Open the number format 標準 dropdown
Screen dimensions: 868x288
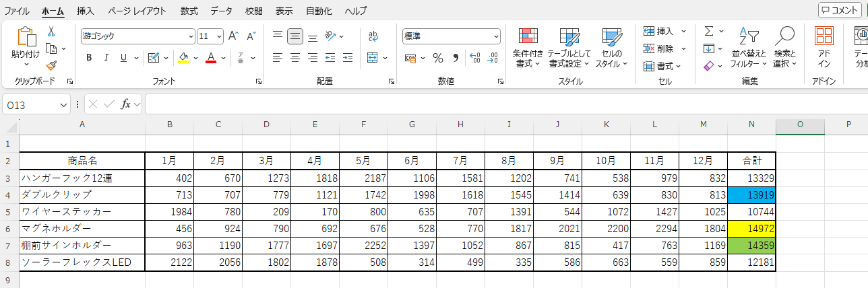pos(496,36)
